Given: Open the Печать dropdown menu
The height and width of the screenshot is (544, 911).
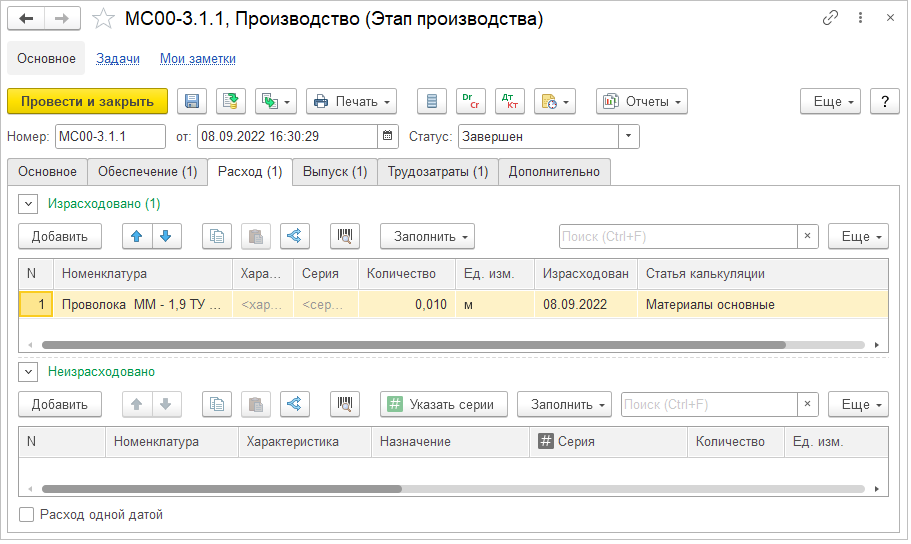Looking at the screenshot, I should [351, 101].
